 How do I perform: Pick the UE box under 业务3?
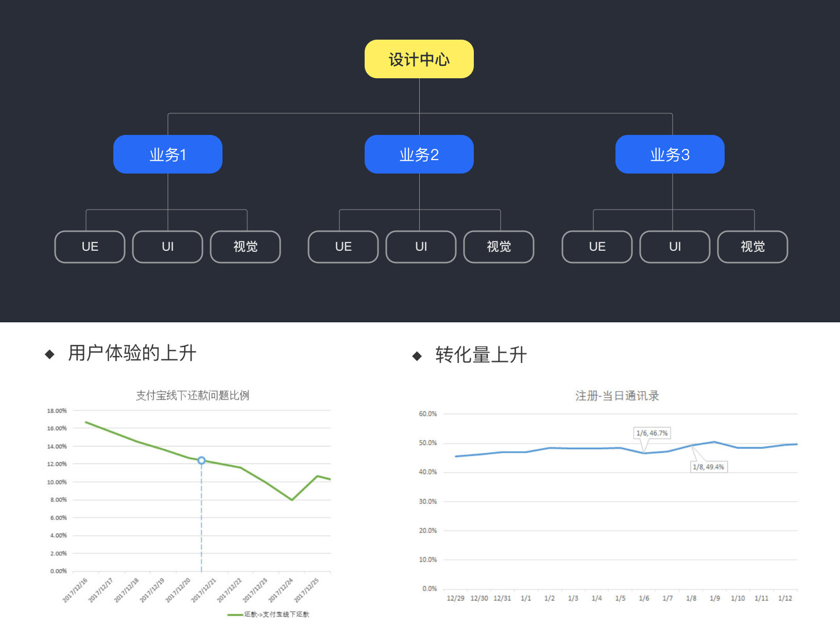click(597, 247)
